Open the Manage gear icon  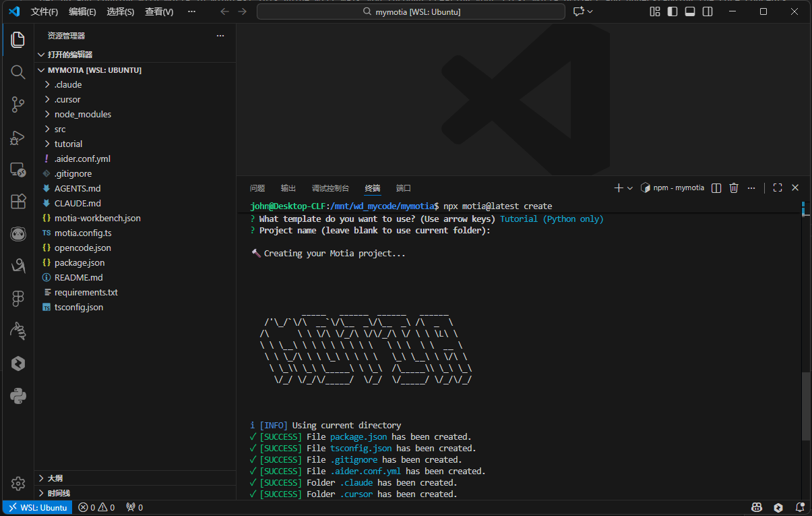pos(18,484)
